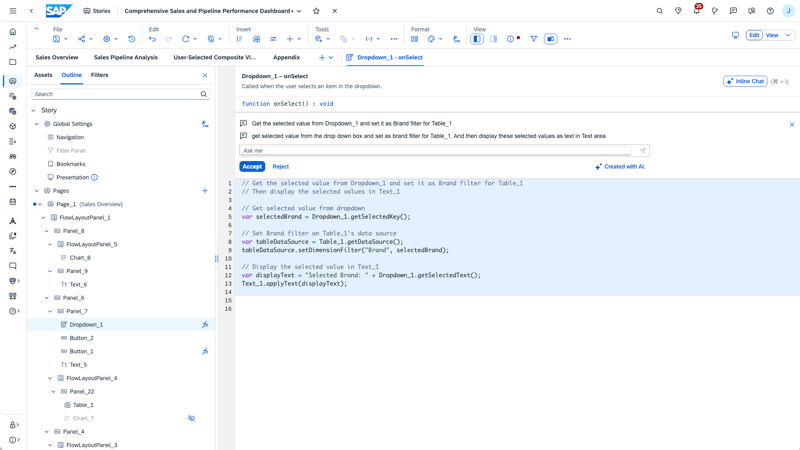
Task: Switch to the Assets panel tab
Action: click(43, 75)
